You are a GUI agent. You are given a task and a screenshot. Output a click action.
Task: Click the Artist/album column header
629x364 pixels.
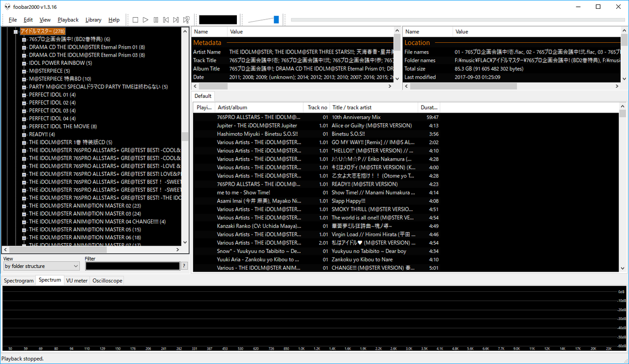click(x=260, y=108)
